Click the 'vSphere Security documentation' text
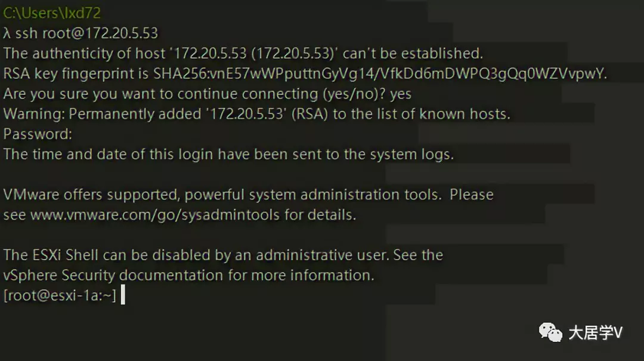Viewport: 644px width, 361px height. click(188, 275)
